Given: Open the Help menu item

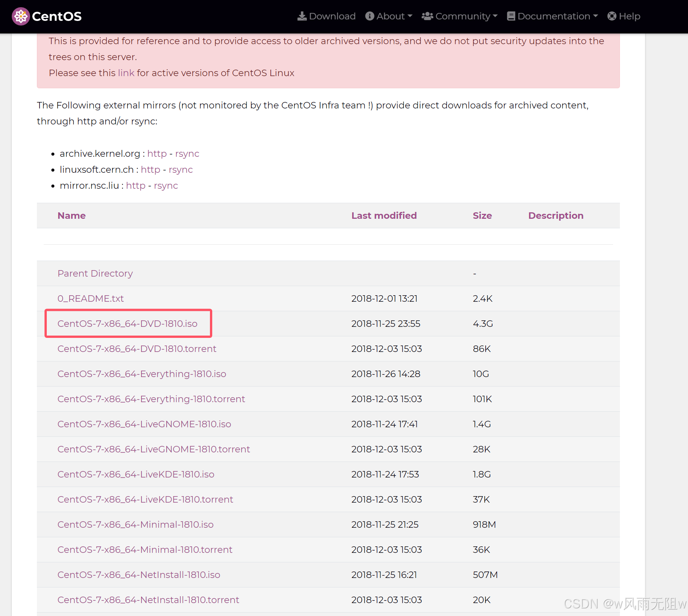Looking at the screenshot, I should tap(624, 16).
